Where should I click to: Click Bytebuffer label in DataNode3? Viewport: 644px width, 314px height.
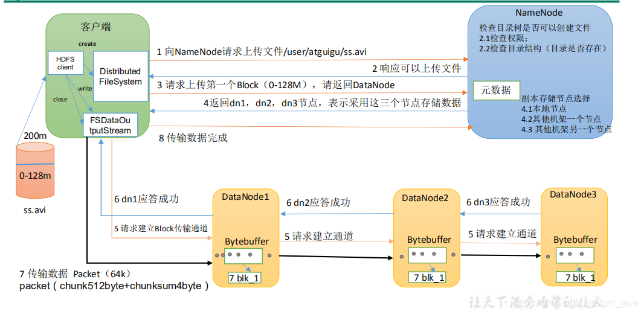[575, 239]
